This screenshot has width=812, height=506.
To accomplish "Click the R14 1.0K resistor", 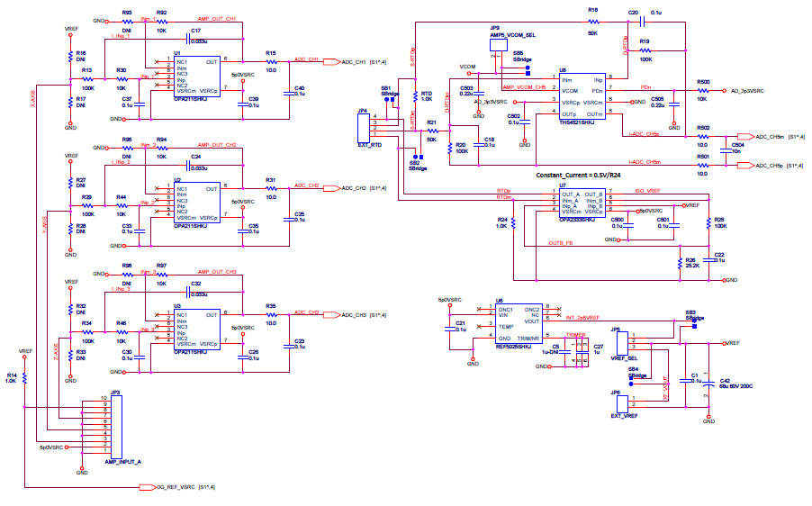I will (25, 378).
